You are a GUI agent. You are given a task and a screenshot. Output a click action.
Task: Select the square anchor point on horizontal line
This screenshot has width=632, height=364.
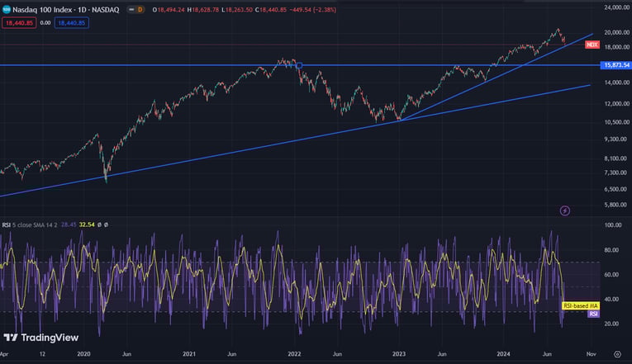coord(299,65)
